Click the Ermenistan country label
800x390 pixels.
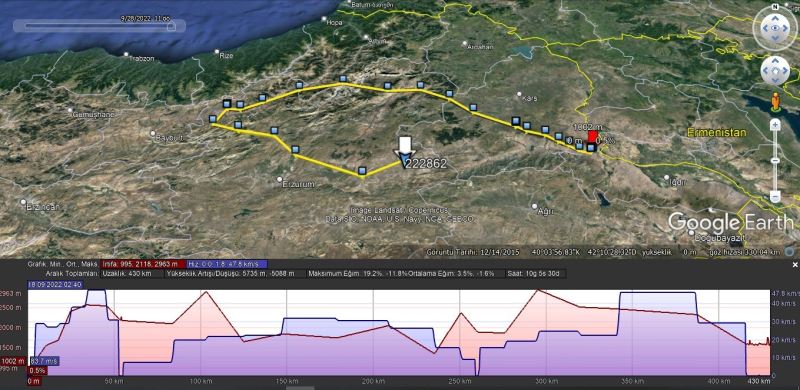pos(716,133)
